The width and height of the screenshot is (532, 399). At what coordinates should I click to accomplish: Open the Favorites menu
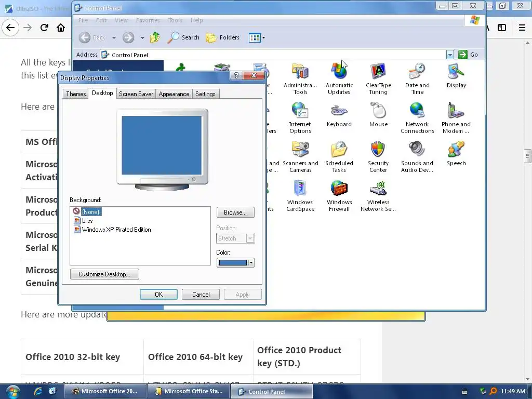[148, 20]
